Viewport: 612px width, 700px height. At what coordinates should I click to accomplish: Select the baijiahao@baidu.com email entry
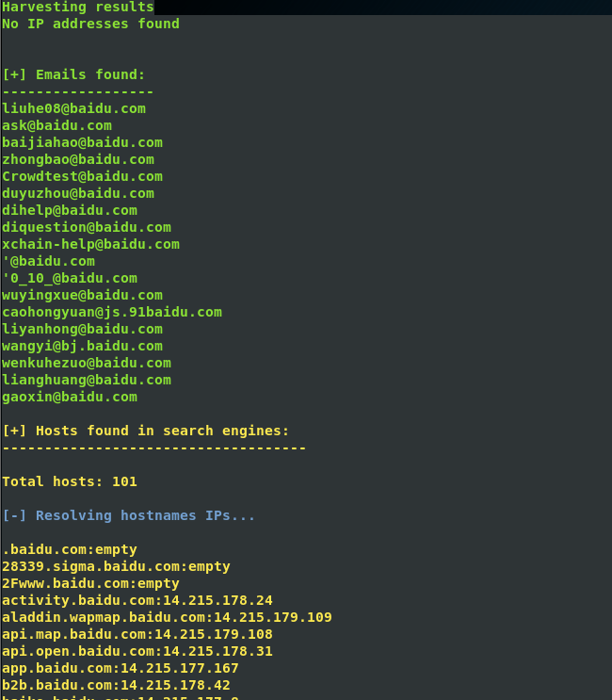coord(82,142)
